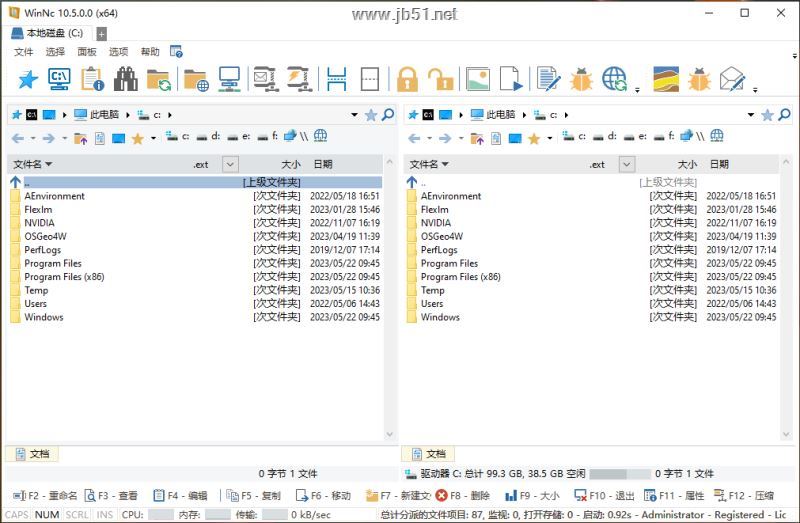800x523 pixels.
Task: Click the right panel network globe drive icon
Action: tap(717, 136)
